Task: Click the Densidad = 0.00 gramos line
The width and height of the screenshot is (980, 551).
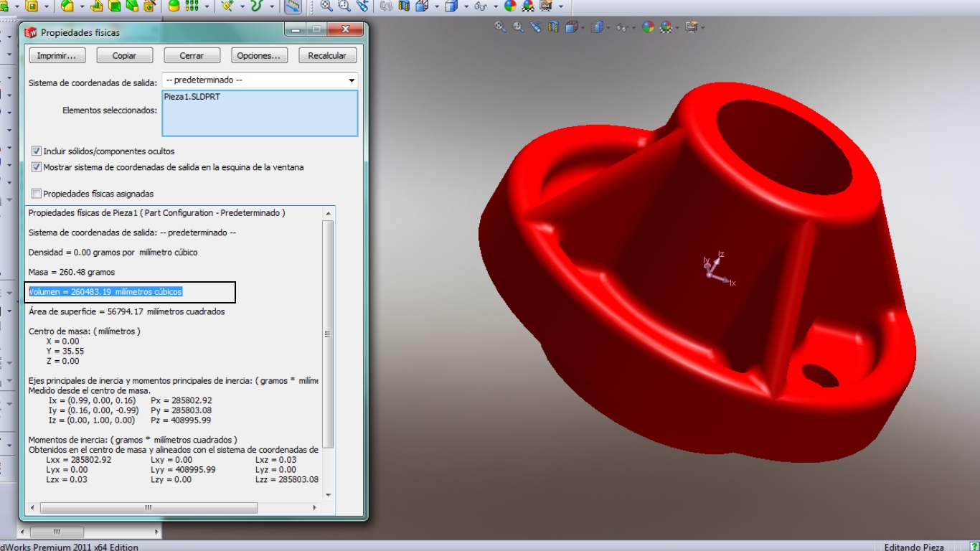Action: 113,253
